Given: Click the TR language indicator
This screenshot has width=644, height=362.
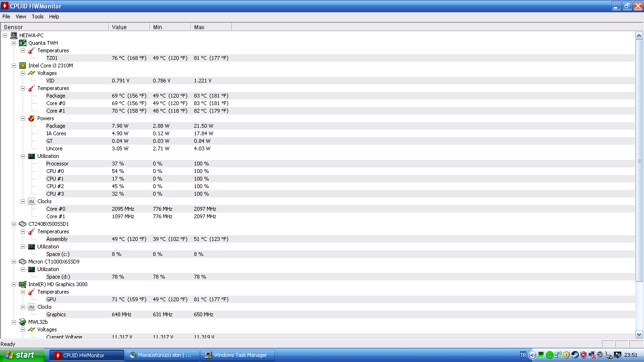Looking at the screenshot, I should (523, 355).
